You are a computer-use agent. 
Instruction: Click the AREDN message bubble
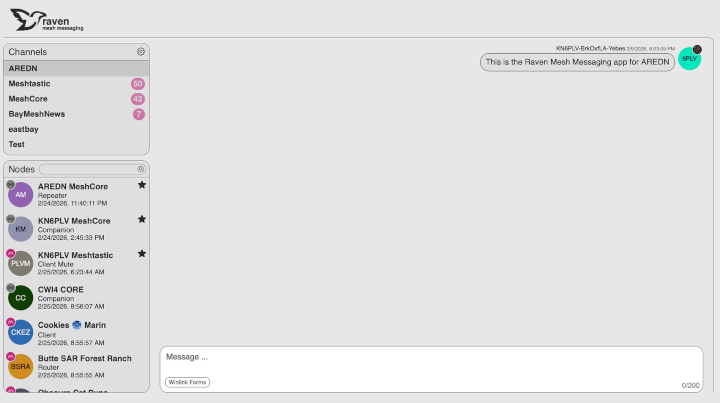(577, 62)
